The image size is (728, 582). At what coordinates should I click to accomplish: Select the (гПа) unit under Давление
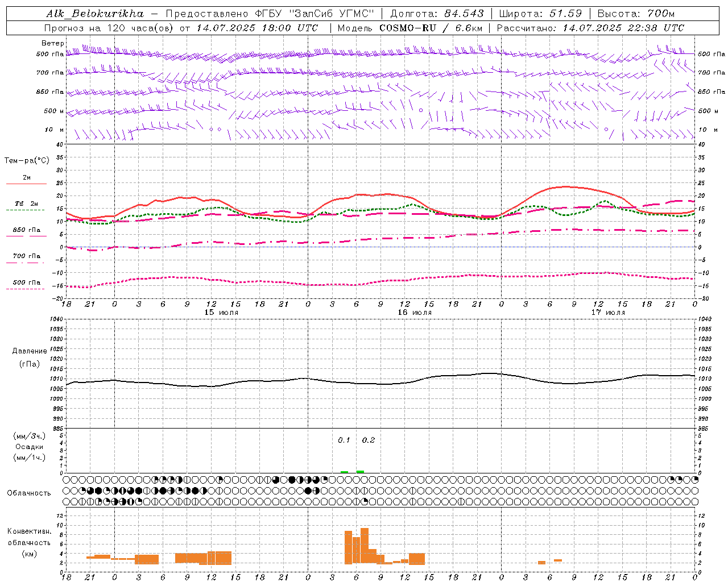pyautogui.click(x=30, y=364)
